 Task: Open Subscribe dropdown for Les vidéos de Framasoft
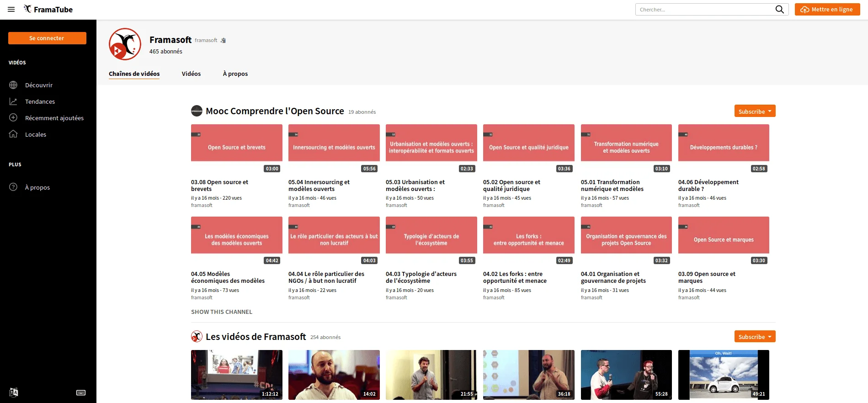coord(755,336)
